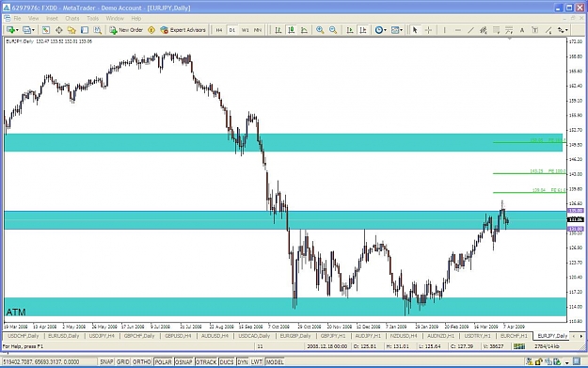The width and height of the screenshot is (588, 368).
Task: Draw a vertical line
Action: (444, 30)
